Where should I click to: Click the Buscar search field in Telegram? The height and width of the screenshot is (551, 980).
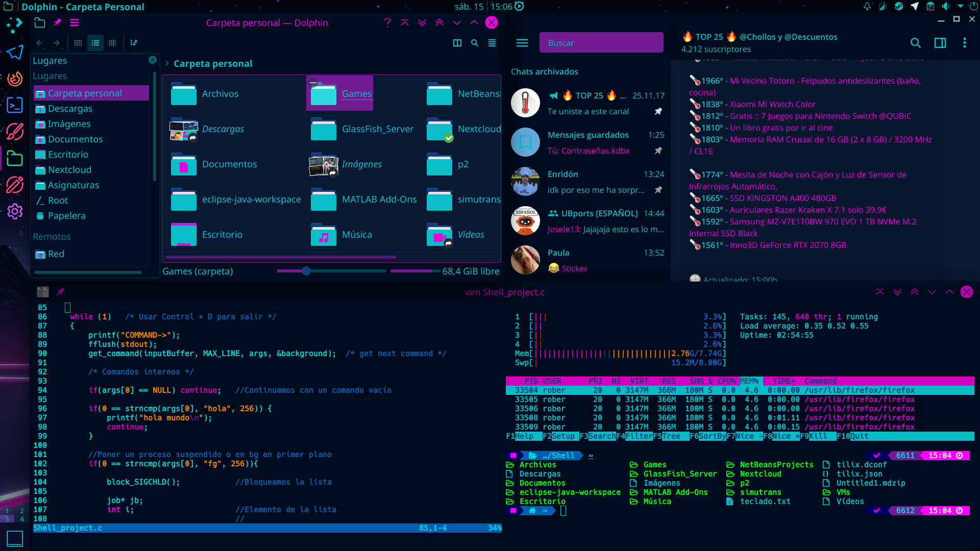[x=601, y=43]
